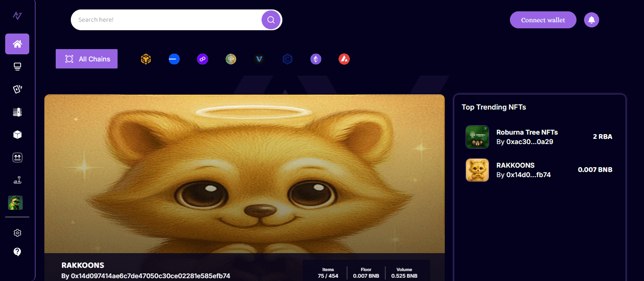Screen dimensions: 644x281
Task: Open the notifications bell
Action: point(592,20)
